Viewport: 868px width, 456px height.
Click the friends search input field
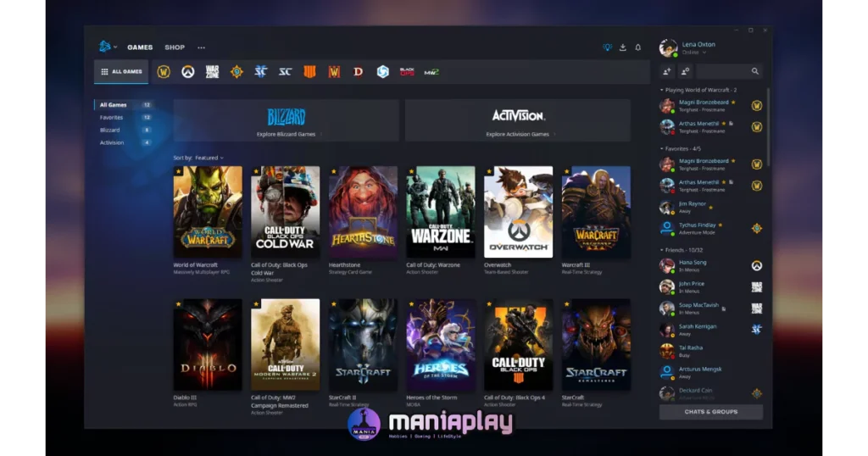729,71
